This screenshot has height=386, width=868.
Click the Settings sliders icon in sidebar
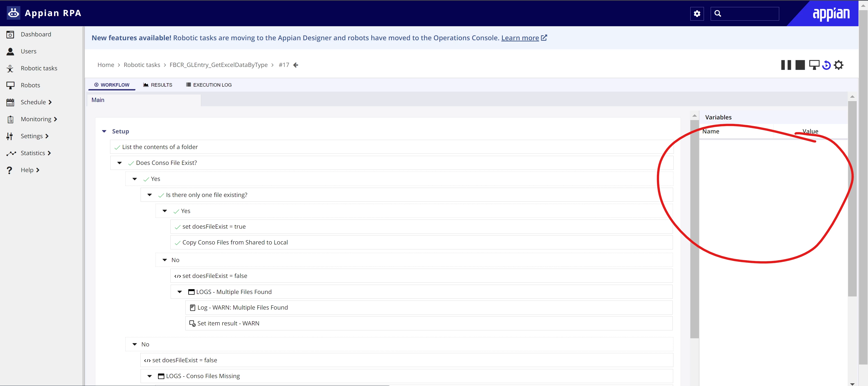[10, 136]
